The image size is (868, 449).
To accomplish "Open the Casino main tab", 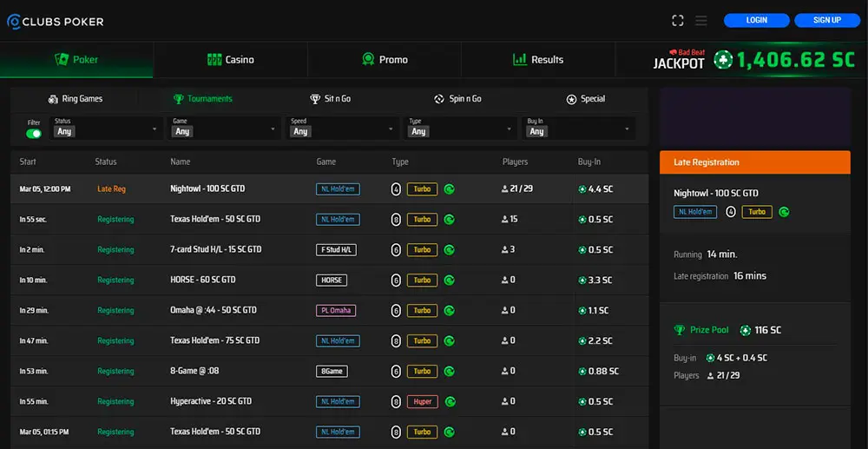I will pyautogui.click(x=230, y=60).
